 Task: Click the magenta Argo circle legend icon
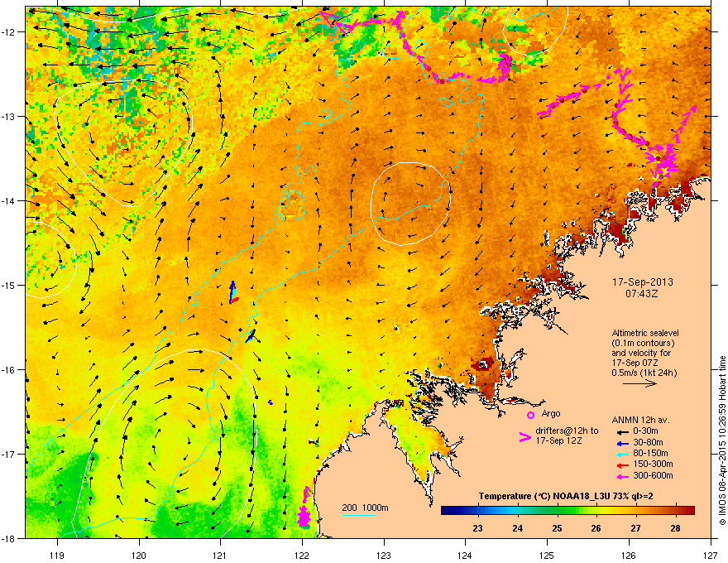coord(530,415)
